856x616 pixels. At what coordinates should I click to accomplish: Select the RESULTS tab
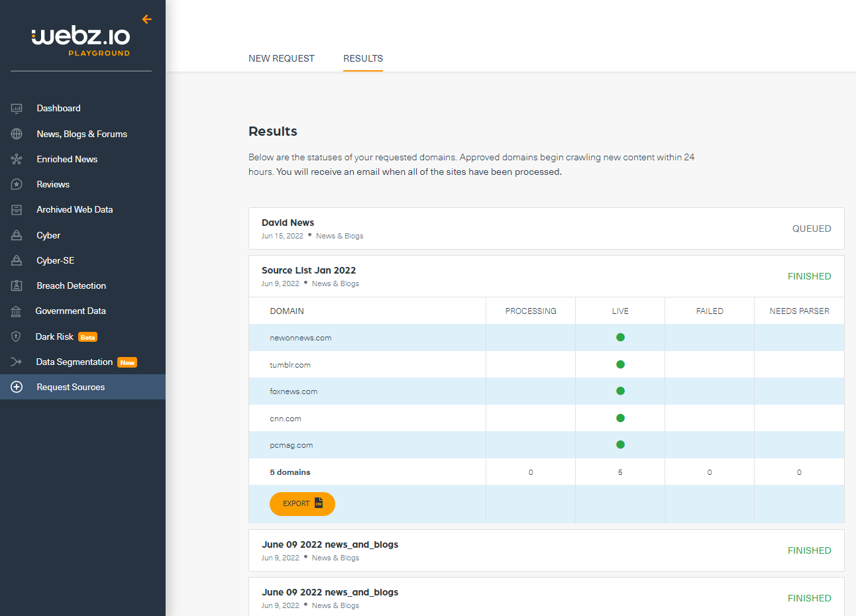click(363, 58)
